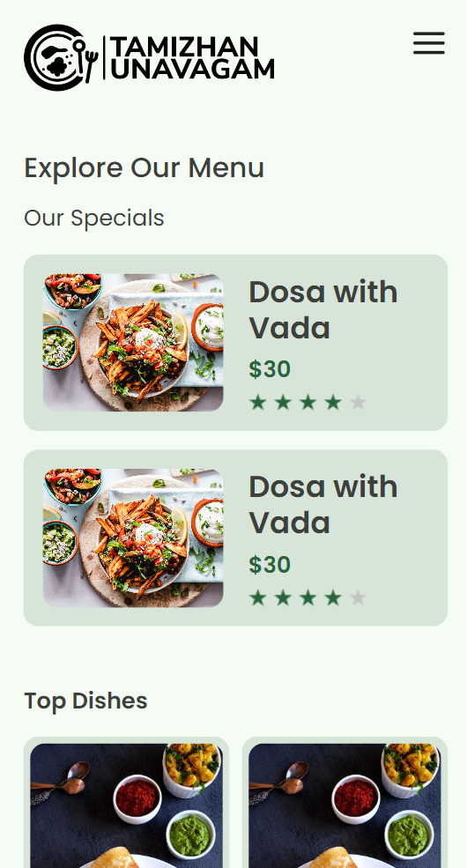Screen dimensions: 467x868
Task: Click first Dosa with Vada title
Action: [323, 309]
